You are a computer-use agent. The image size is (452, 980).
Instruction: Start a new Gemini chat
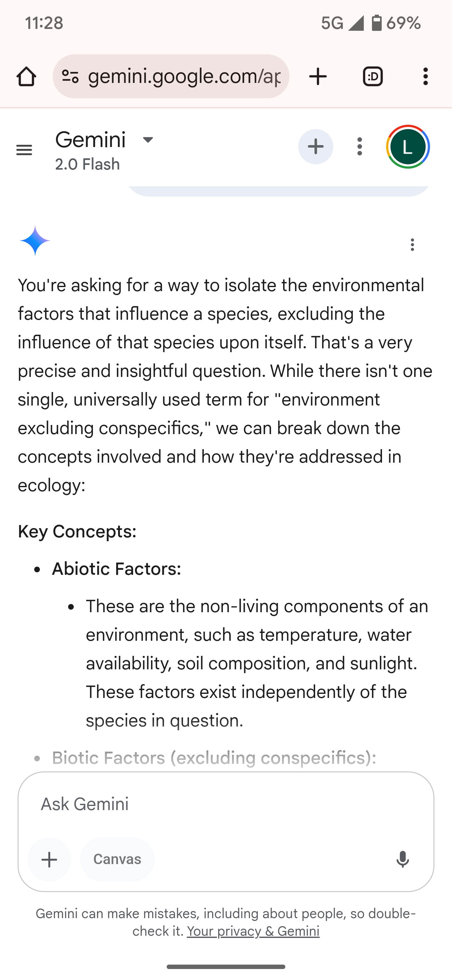click(x=315, y=147)
